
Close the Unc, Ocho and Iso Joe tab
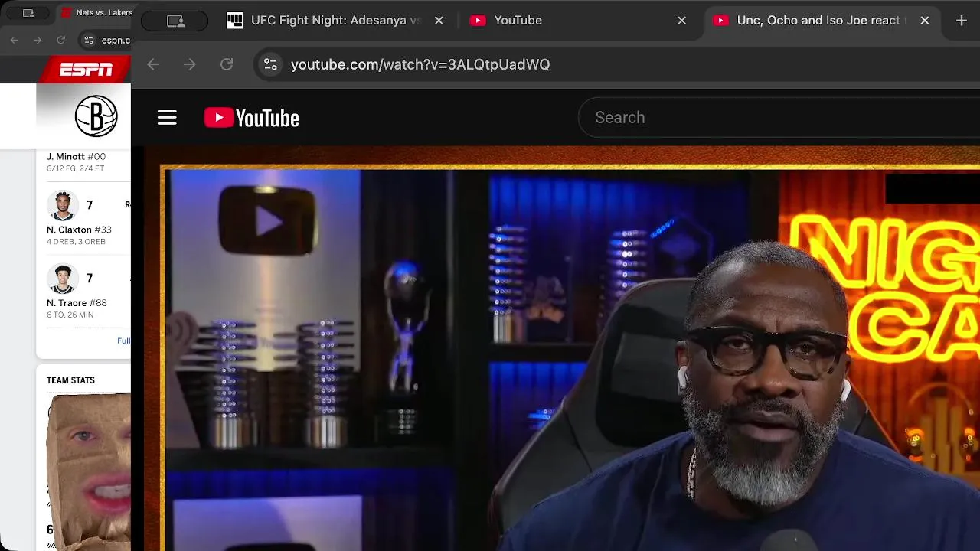click(x=925, y=21)
